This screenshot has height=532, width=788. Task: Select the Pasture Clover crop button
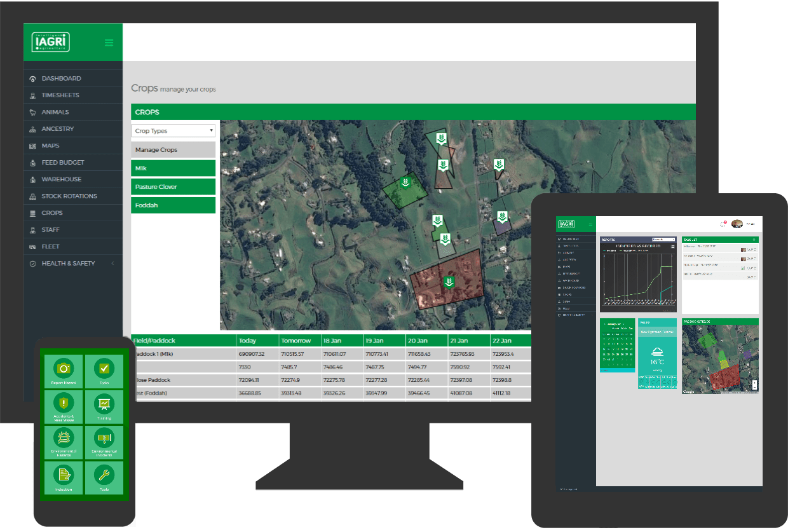[x=173, y=187]
